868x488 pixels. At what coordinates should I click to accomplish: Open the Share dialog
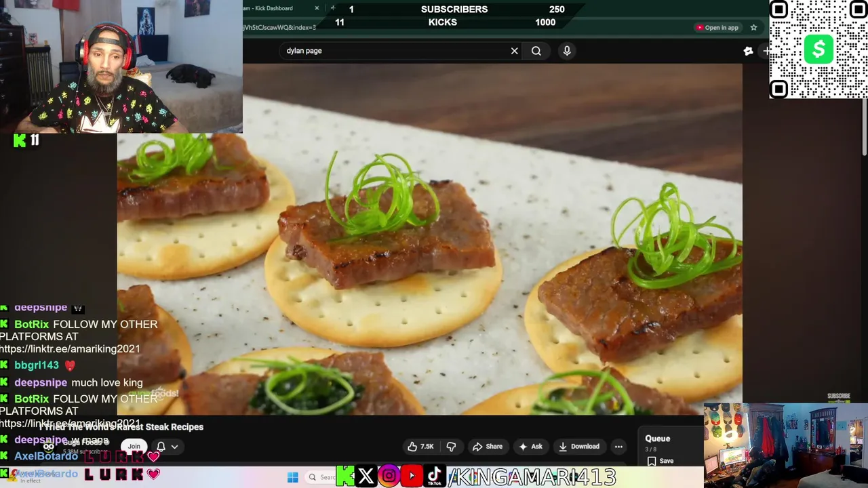point(488,447)
